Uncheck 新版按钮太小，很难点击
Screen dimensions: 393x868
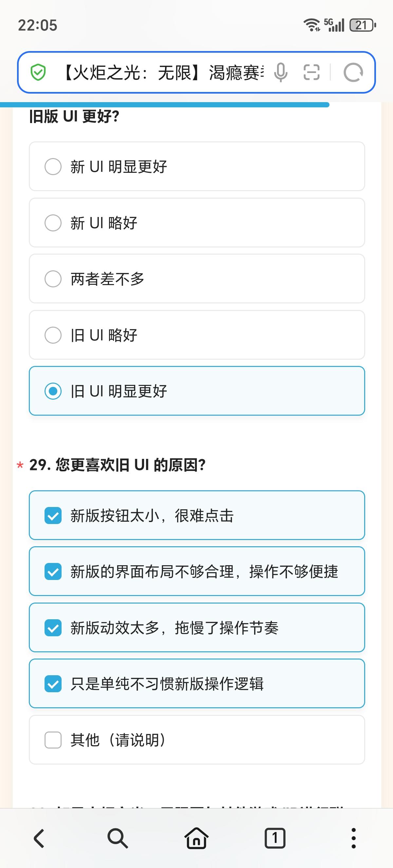tap(53, 515)
